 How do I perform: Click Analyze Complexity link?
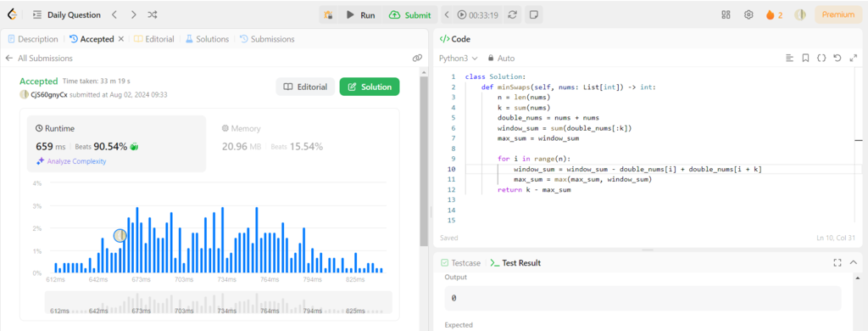(x=71, y=161)
